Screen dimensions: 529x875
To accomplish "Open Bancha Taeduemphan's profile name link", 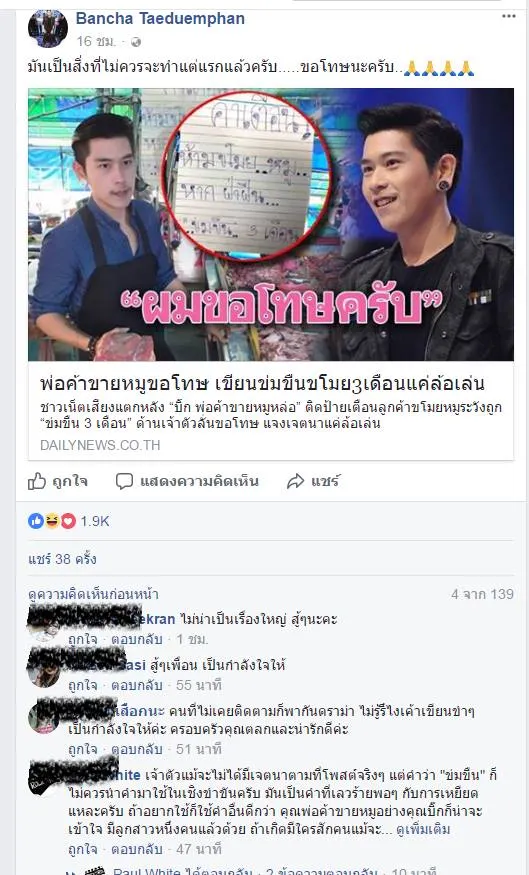I will pyautogui.click(x=160, y=18).
